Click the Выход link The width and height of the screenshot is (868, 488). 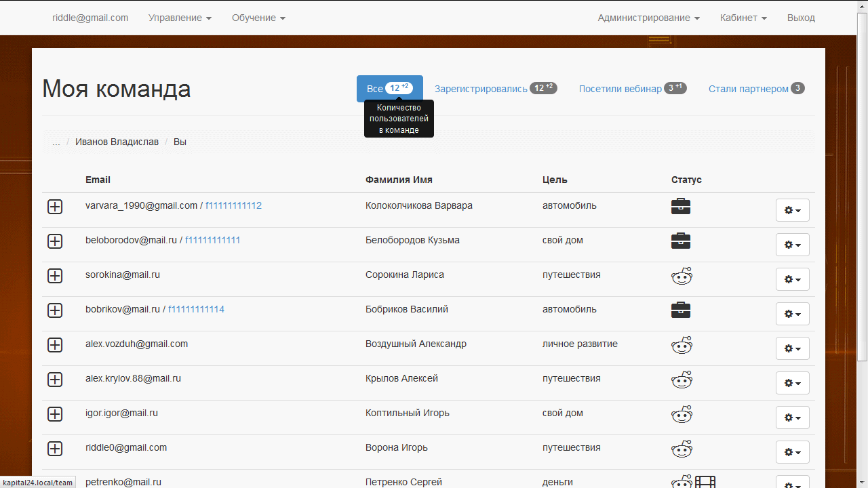pos(801,18)
